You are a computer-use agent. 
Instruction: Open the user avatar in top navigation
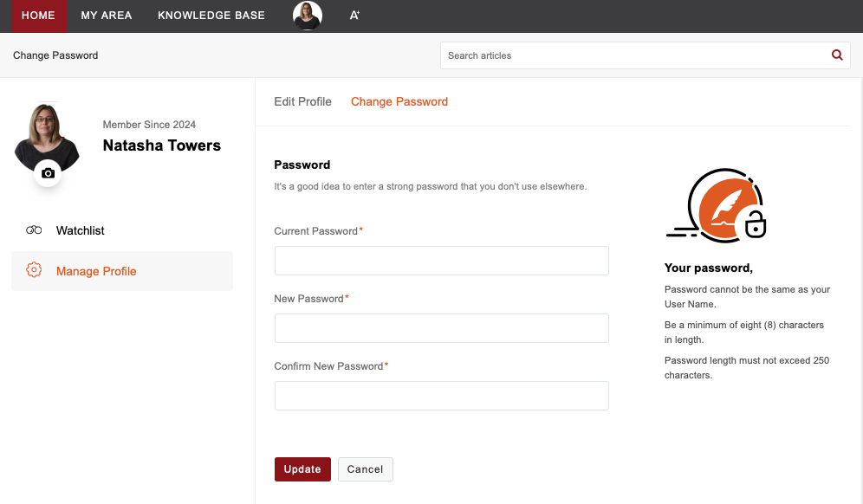(307, 16)
